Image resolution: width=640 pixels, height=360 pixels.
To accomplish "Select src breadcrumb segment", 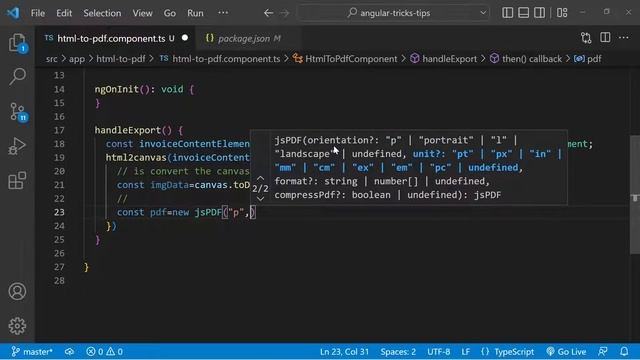I will (x=52, y=59).
